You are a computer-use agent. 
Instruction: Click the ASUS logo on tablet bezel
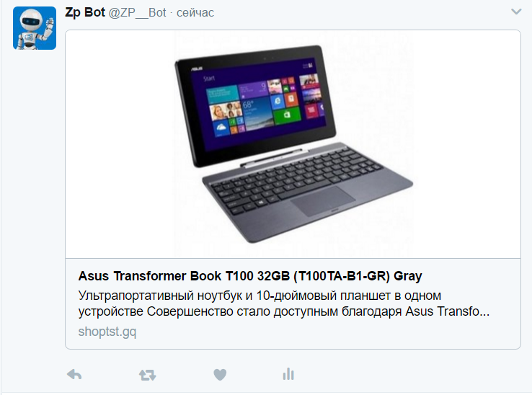click(197, 69)
